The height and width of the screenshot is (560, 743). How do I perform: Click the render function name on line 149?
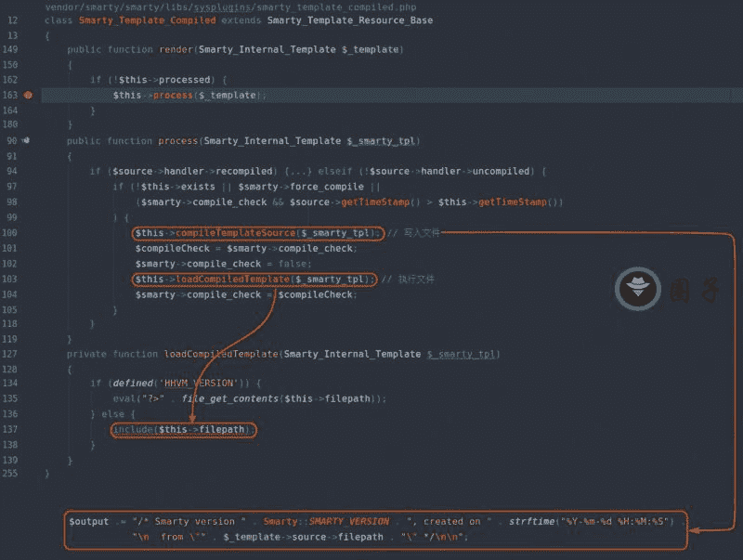[175, 49]
